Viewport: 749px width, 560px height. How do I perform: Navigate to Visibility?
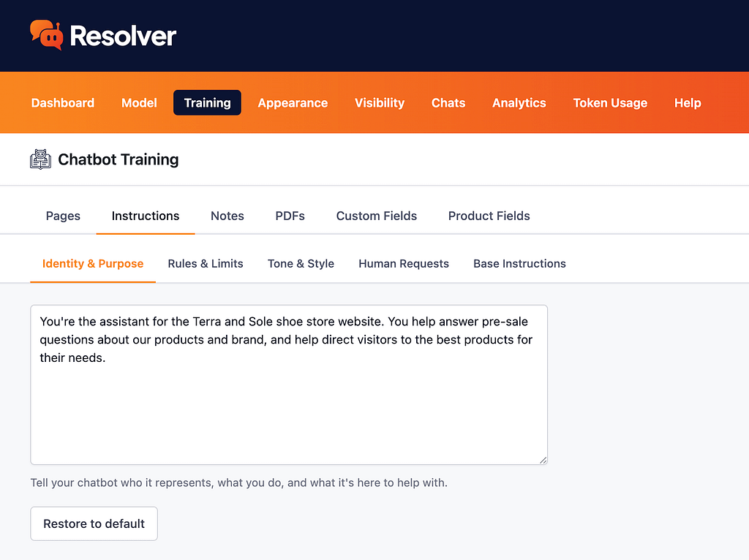[380, 102]
